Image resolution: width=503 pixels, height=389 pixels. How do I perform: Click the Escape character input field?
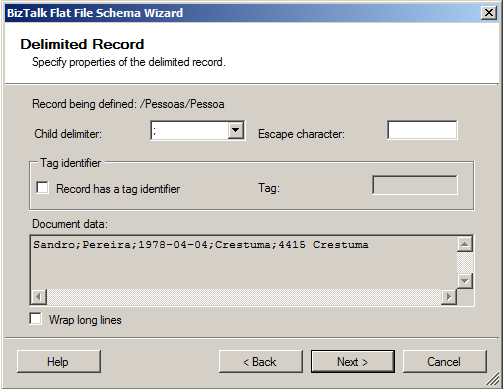pos(422,130)
